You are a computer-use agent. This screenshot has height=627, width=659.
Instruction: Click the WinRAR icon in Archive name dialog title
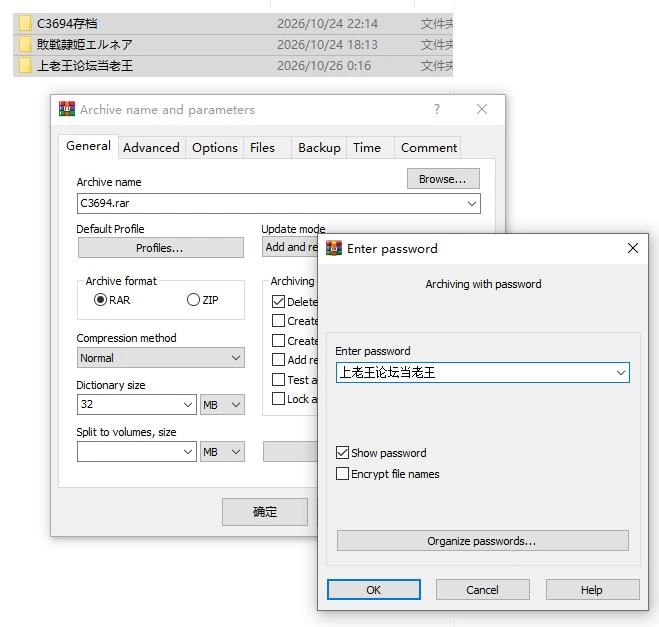pos(67,109)
